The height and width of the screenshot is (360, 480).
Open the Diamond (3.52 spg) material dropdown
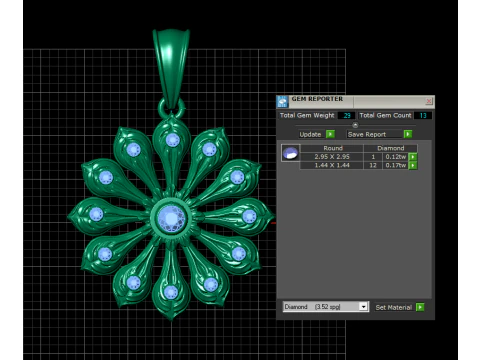pyautogui.click(x=363, y=307)
